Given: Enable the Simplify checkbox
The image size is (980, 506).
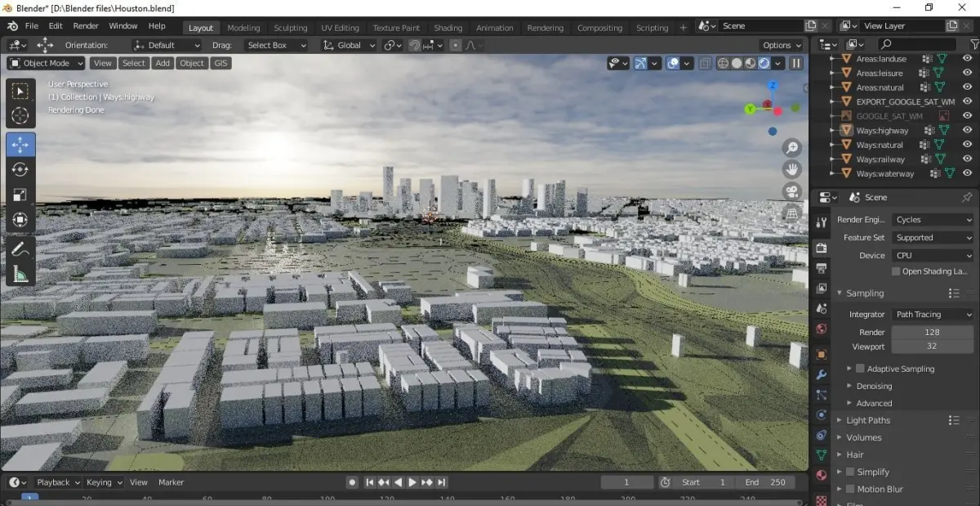Looking at the screenshot, I should [x=850, y=472].
